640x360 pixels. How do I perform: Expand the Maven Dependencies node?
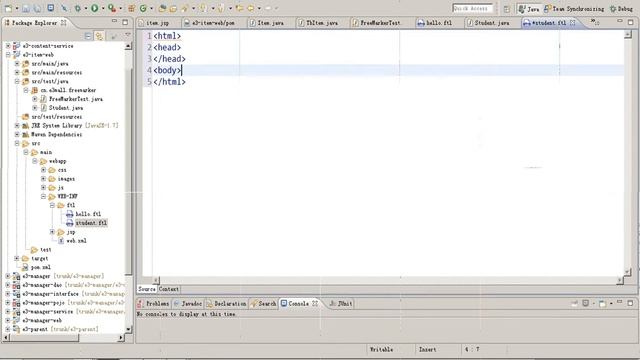click(17, 134)
